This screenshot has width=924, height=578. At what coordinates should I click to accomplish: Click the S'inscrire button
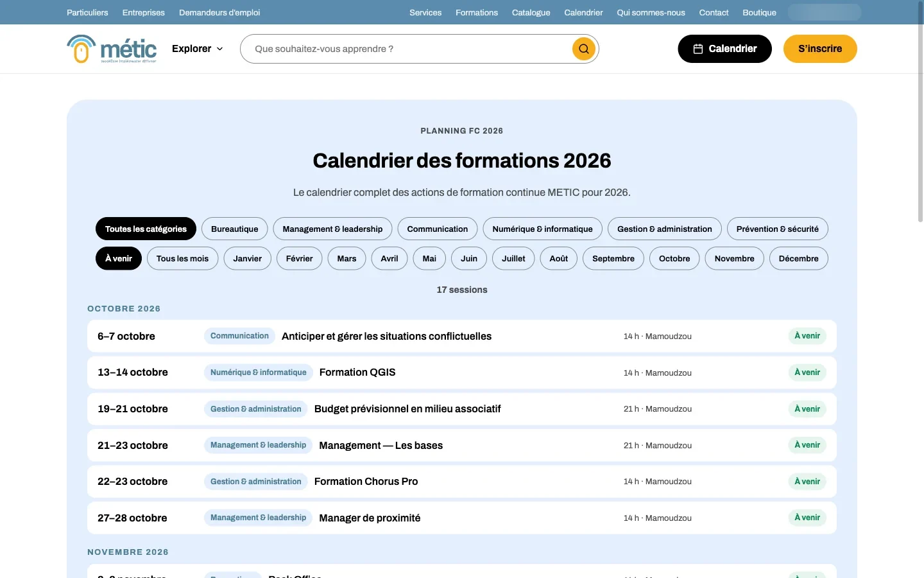(x=820, y=49)
